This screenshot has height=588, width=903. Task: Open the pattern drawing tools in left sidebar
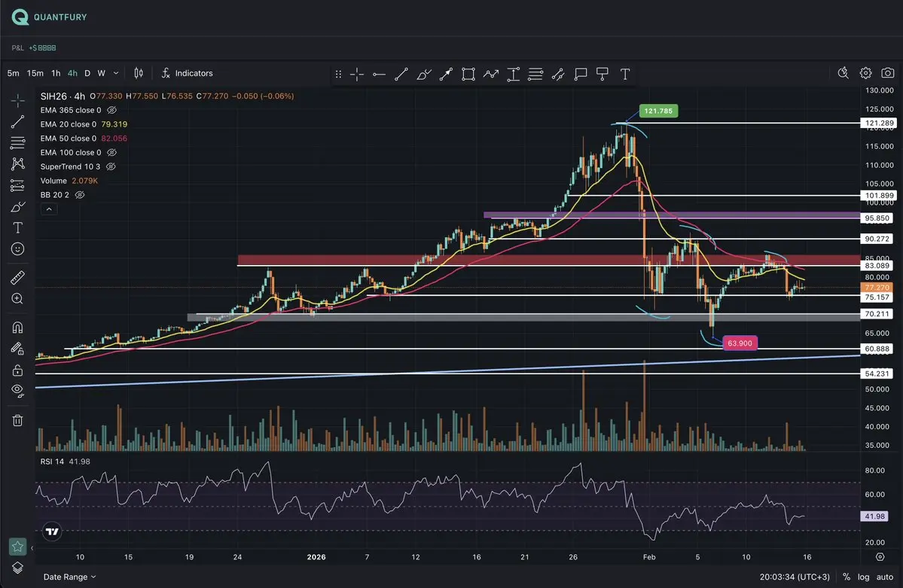point(18,164)
